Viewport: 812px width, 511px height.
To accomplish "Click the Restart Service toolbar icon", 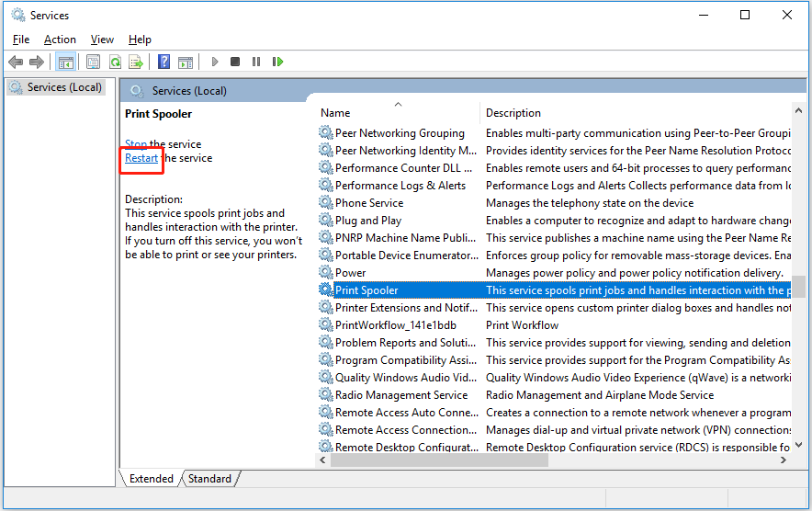I will tap(277, 62).
